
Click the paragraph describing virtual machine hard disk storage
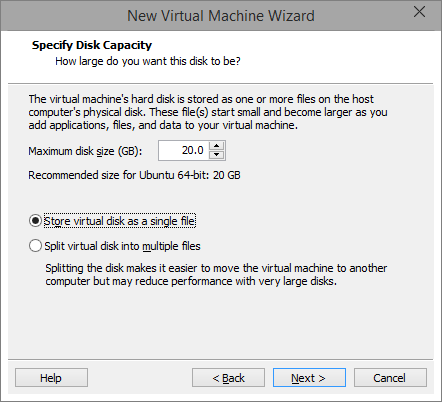tap(208, 112)
